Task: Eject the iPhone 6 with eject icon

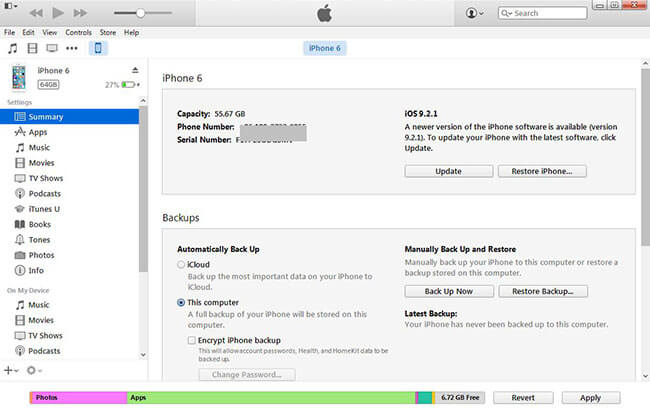Action: tap(135, 70)
